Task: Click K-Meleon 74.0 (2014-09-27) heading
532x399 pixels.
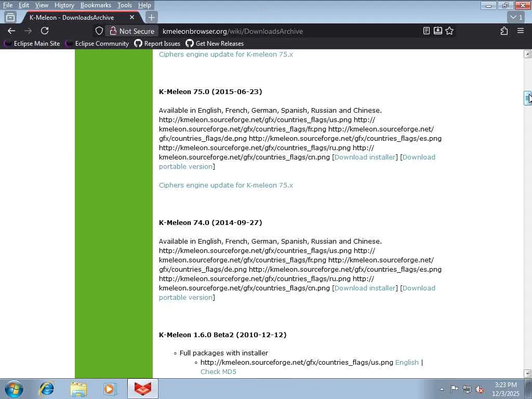Action: coord(210,222)
